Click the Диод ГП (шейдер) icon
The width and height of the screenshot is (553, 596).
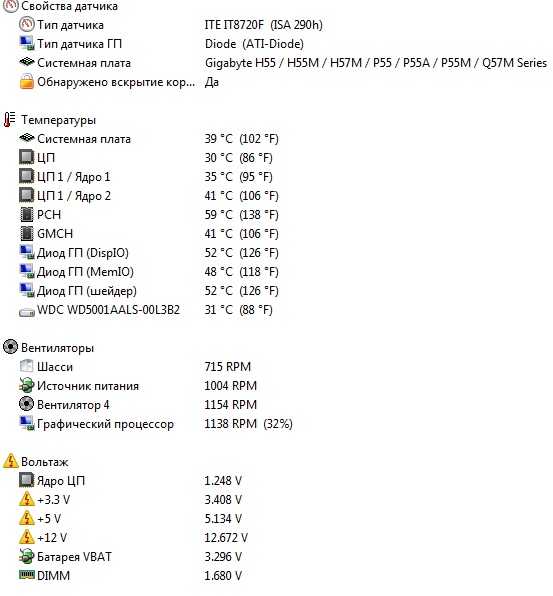click(x=27, y=290)
